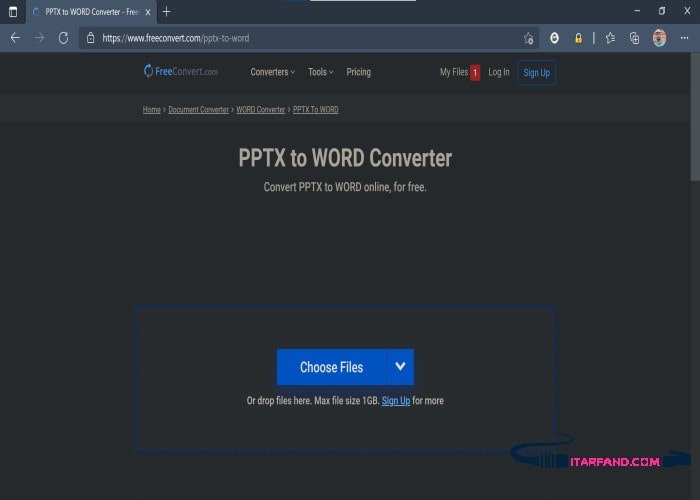
Task: Open the Pricing menu item
Action: pos(358,72)
